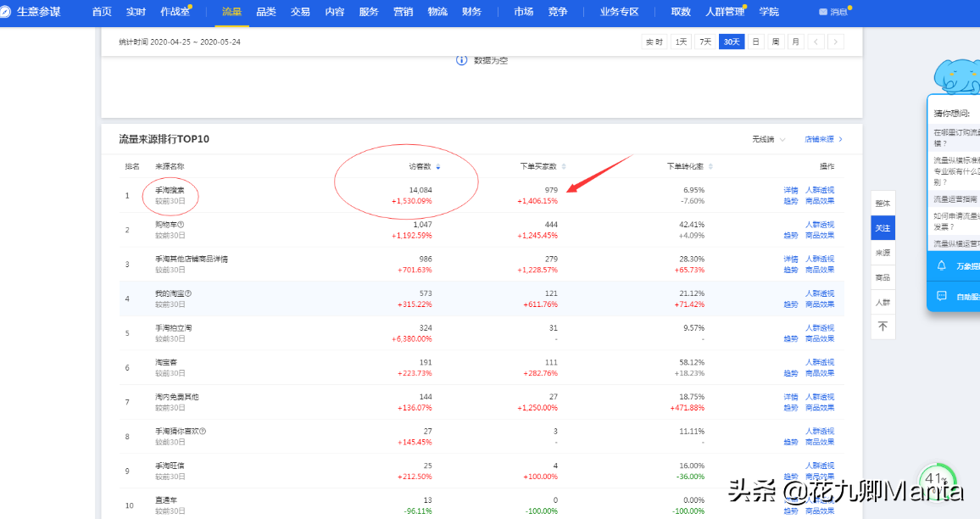
Task: Sort table by 下单转化率 sort icon
Action: point(710,166)
